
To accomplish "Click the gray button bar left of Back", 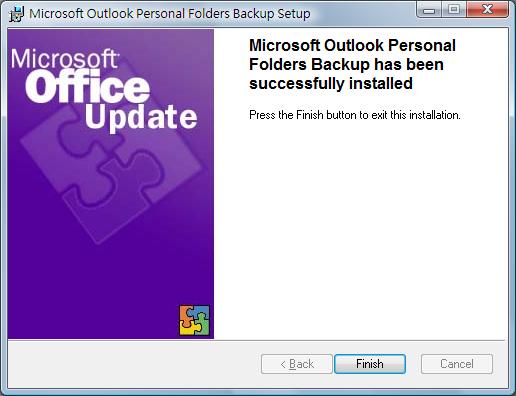I will point(133,364).
